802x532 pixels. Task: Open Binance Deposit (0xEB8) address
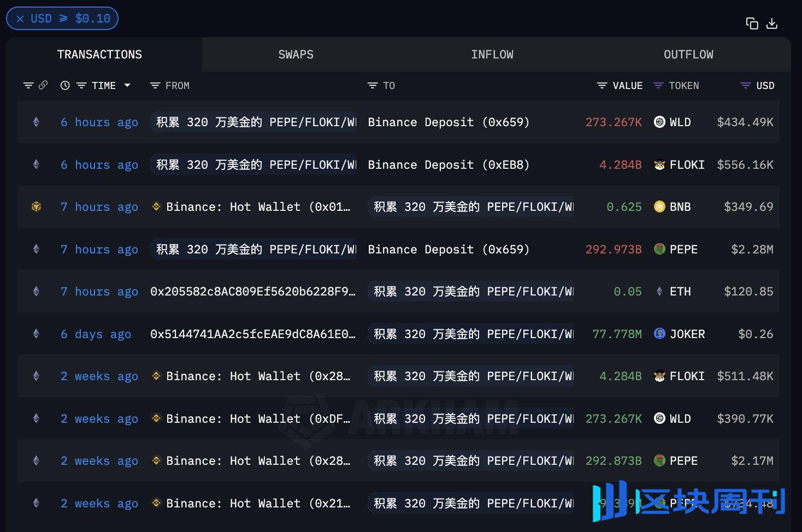[x=449, y=165]
